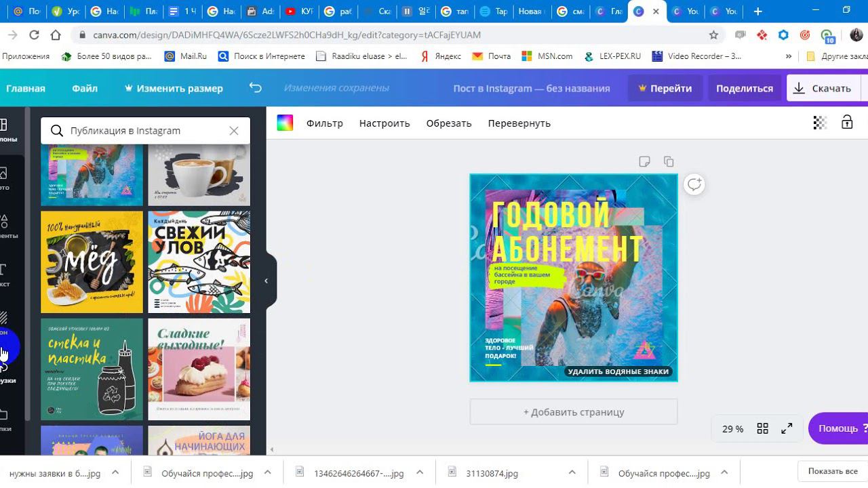
Task: Open the Elements sidebar tab
Action: [x=5, y=227]
